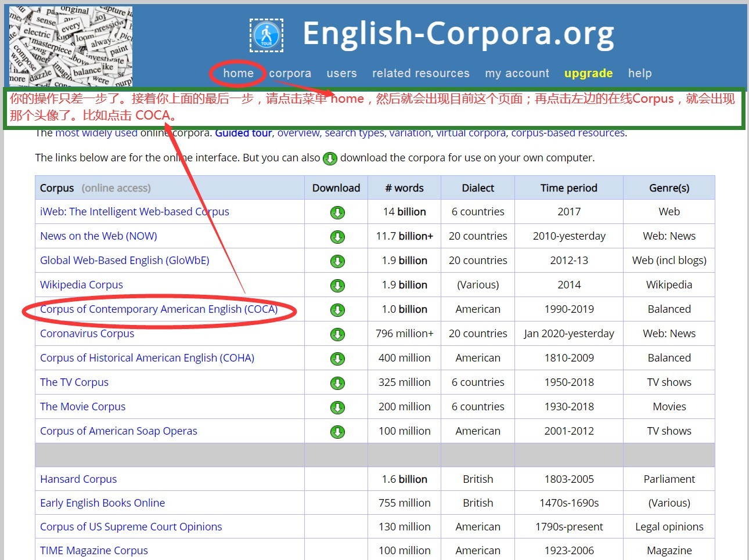Download Coronavirus Corpus with green arrow icon
This screenshot has height=560, width=749.
tap(337, 334)
